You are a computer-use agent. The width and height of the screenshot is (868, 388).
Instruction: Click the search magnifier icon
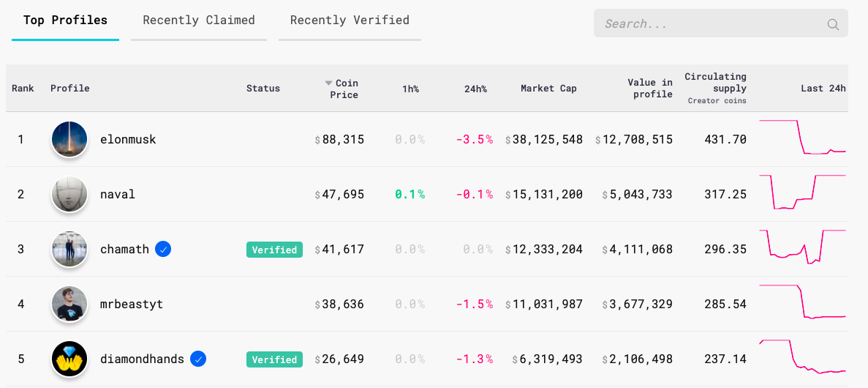coord(833,24)
